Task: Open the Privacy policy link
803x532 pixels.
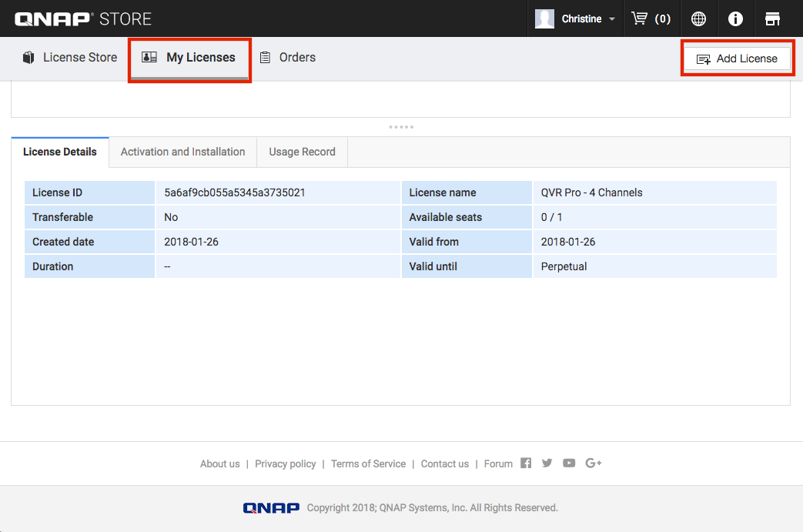Action: pyautogui.click(x=286, y=463)
